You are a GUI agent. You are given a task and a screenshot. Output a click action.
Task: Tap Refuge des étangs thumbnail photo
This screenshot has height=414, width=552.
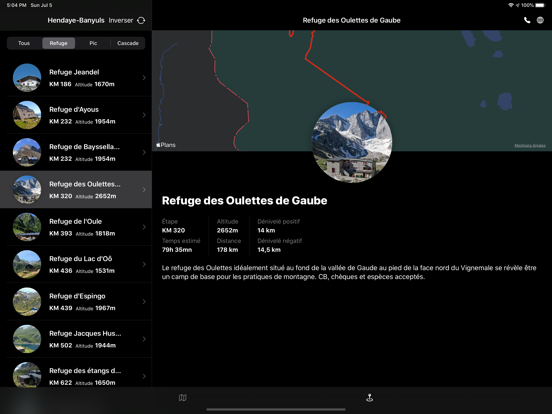click(27, 375)
